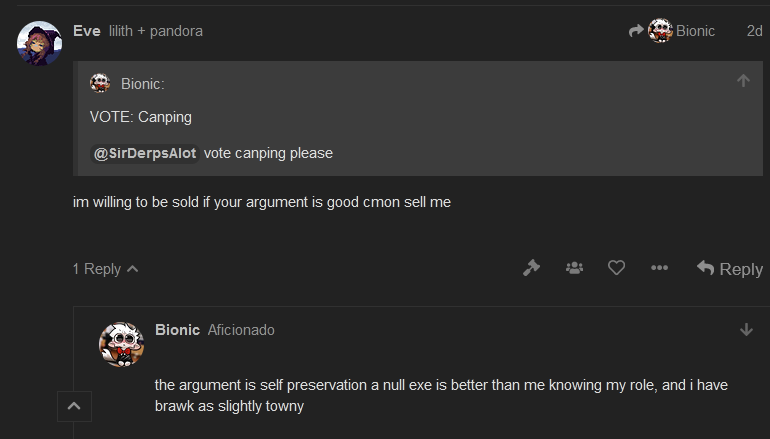The image size is (770, 439).
Task: Open the @SirDerpsAlot mention
Action: pos(145,153)
